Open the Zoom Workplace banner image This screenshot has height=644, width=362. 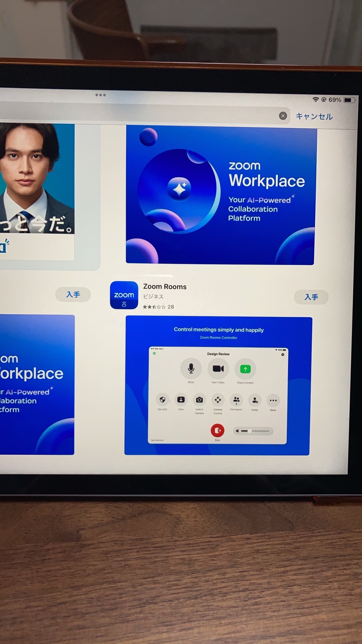(x=221, y=195)
